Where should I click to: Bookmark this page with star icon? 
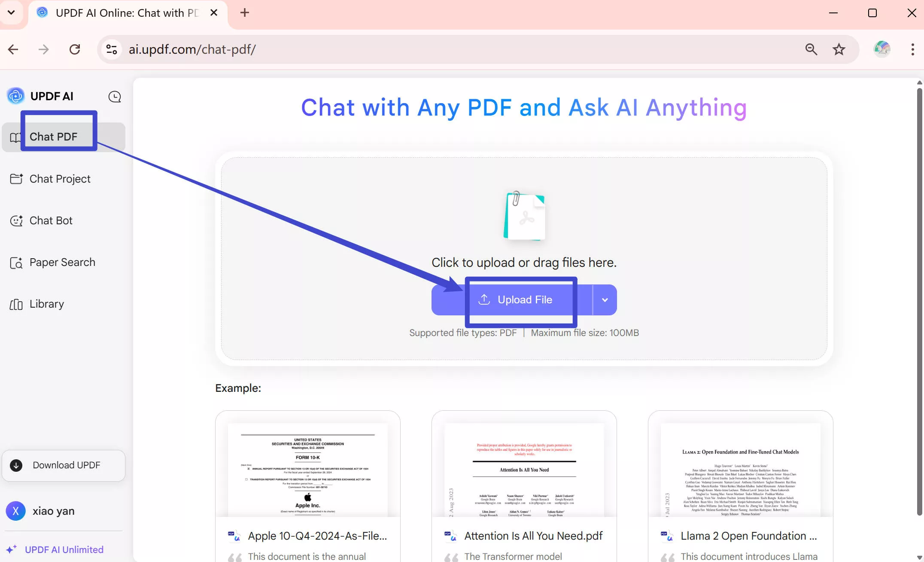[839, 49]
